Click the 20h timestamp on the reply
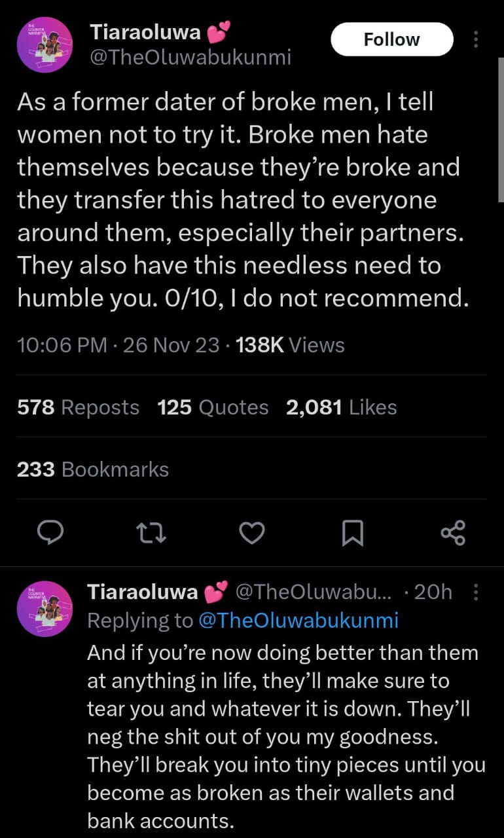504x838 pixels. (433, 592)
